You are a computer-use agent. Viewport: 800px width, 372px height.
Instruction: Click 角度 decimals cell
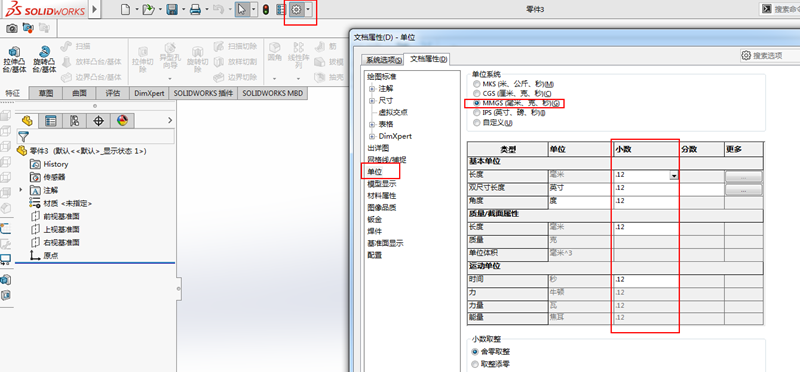click(x=646, y=201)
